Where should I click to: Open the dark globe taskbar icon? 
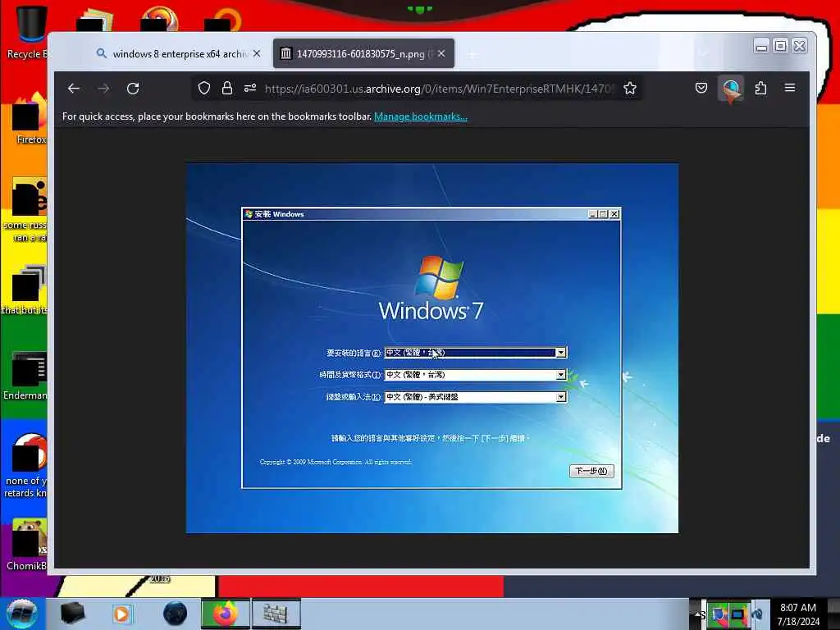pyautogui.click(x=176, y=614)
